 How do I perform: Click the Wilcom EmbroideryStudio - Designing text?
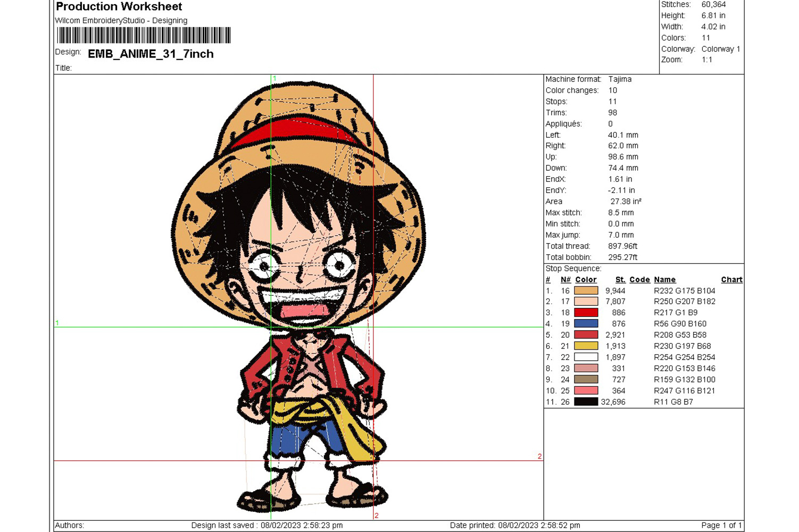point(121,20)
